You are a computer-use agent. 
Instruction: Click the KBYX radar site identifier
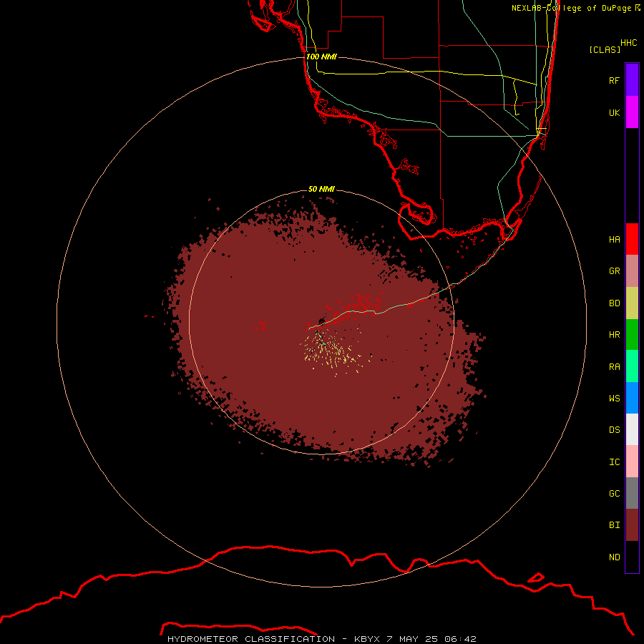pyautogui.click(x=366, y=639)
